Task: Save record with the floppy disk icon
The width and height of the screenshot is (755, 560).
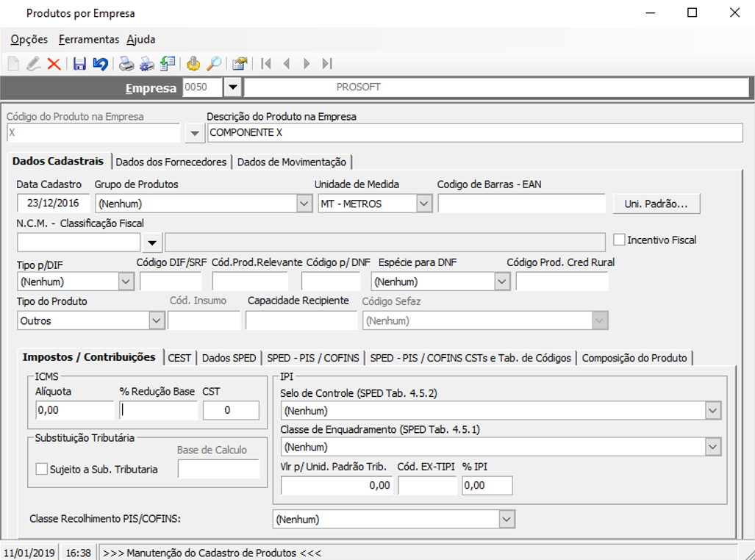Action: coord(79,63)
